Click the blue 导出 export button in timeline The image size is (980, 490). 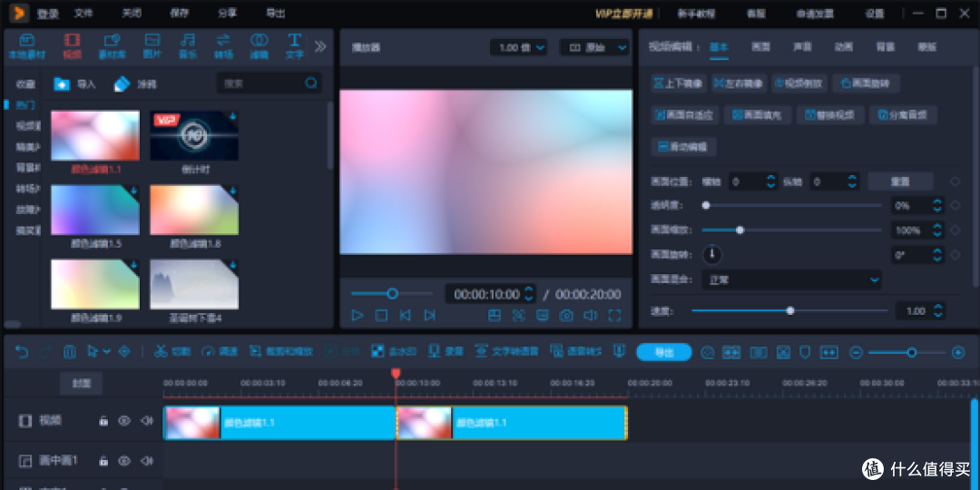coord(663,352)
